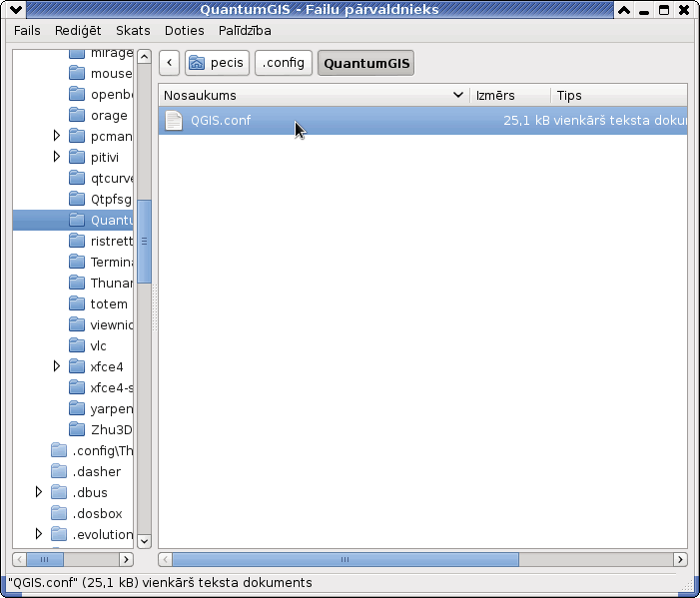
Task: Sort by the Izmērs column header
Action: 510,95
